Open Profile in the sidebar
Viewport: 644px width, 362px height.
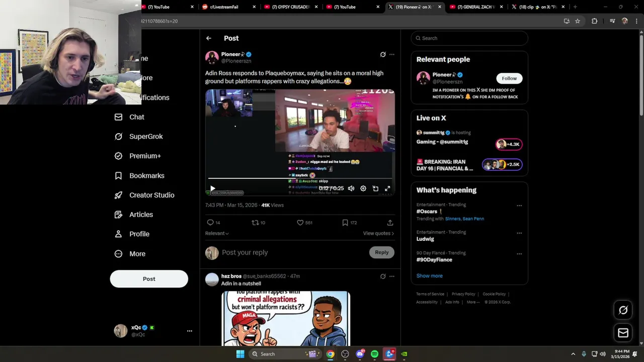click(132, 234)
